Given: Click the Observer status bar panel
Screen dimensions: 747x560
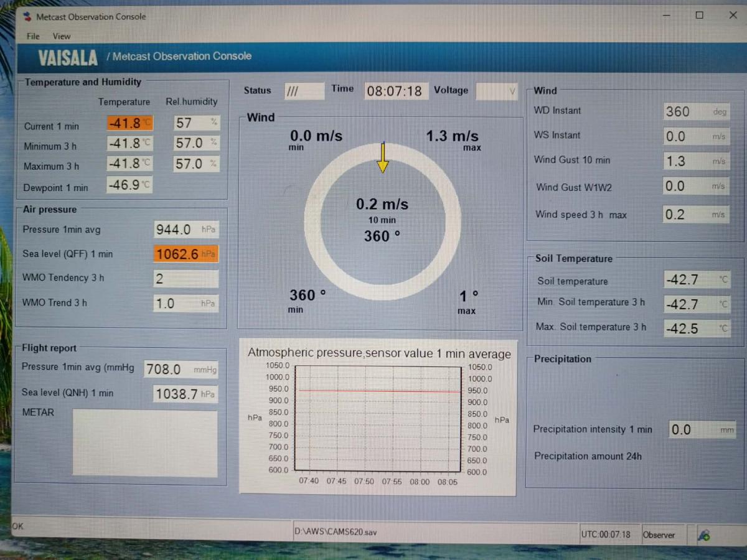Looking at the screenshot, I should coord(659,534).
